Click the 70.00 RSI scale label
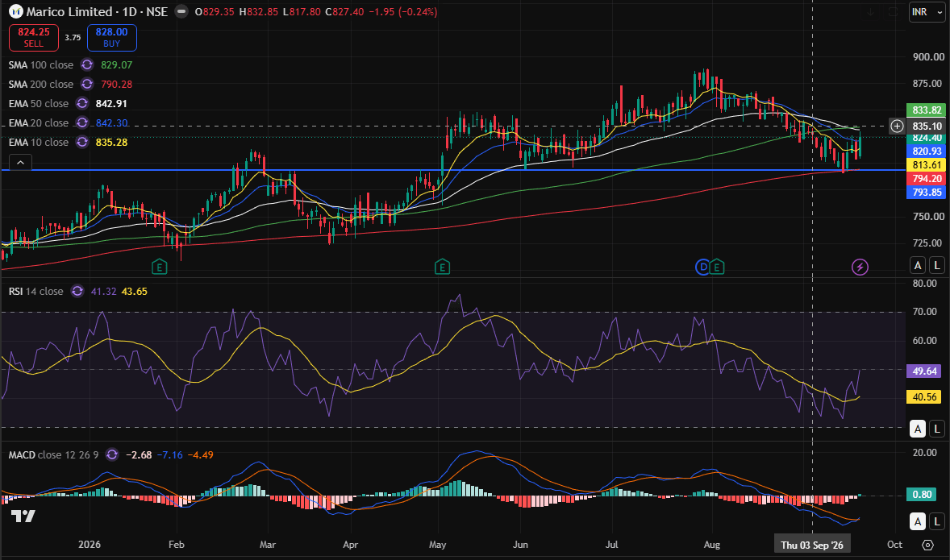950x560 pixels. [924, 312]
